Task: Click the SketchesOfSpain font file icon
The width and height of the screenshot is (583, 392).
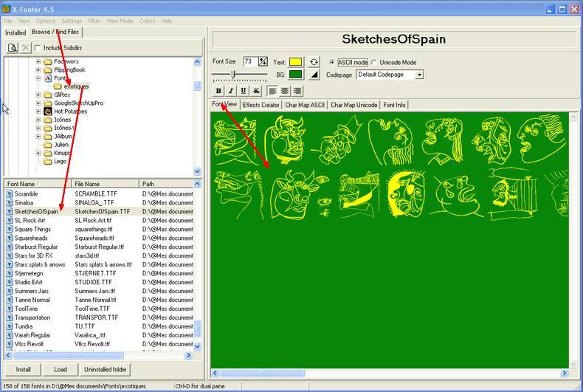Action: point(10,211)
